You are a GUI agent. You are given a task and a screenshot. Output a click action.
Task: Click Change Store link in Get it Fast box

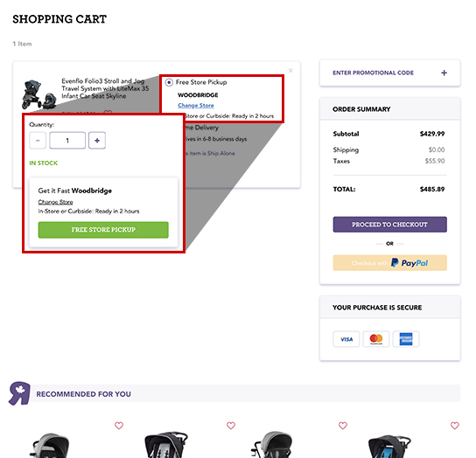[x=55, y=202]
